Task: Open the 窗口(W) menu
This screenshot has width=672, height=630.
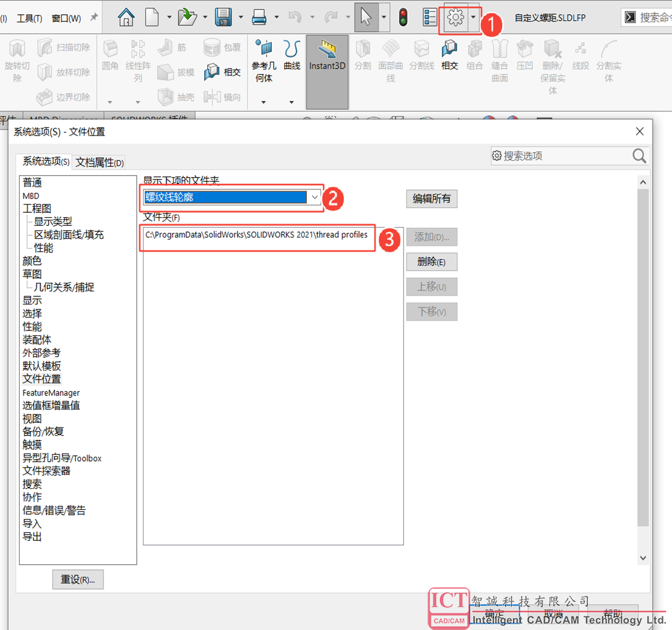Action: 66,18
